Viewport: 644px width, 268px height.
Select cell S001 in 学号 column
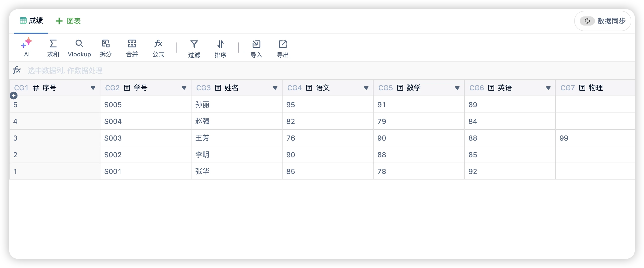(146, 171)
